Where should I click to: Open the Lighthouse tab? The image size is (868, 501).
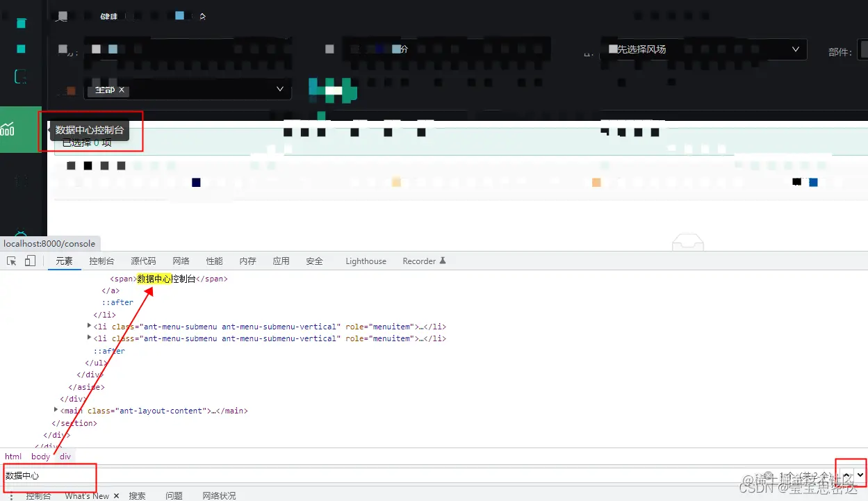pyautogui.click(x=366, y=261)
